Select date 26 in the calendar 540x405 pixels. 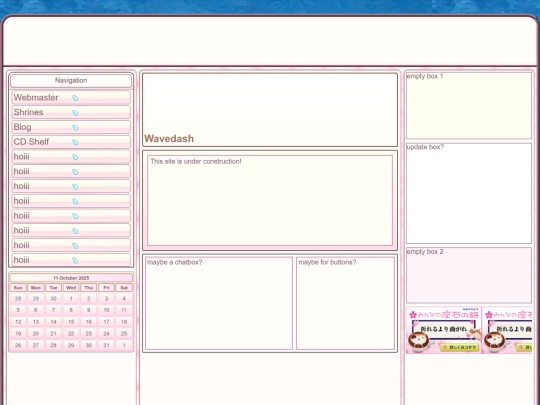point(18,345)
